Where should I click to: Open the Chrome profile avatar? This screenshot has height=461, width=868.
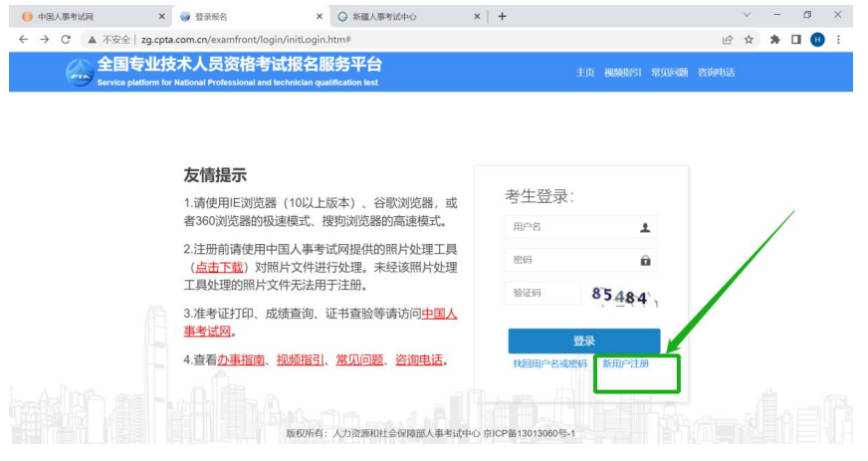tap(817, 39)
